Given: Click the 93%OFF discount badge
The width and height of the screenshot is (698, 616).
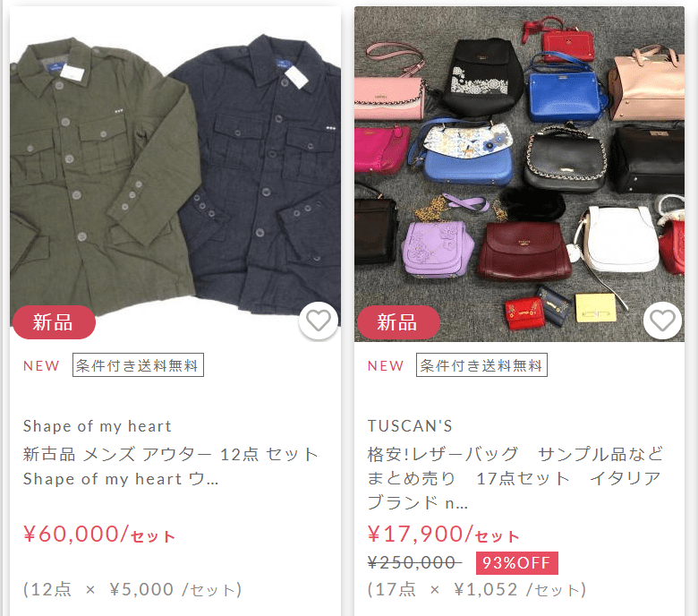Looking at the screenshot, I should point(517,563).
